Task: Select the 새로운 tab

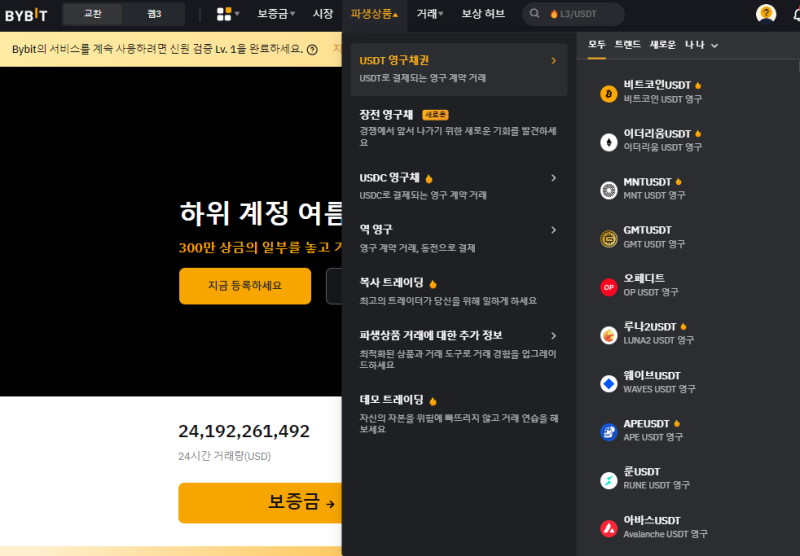Action: point(662,45)
